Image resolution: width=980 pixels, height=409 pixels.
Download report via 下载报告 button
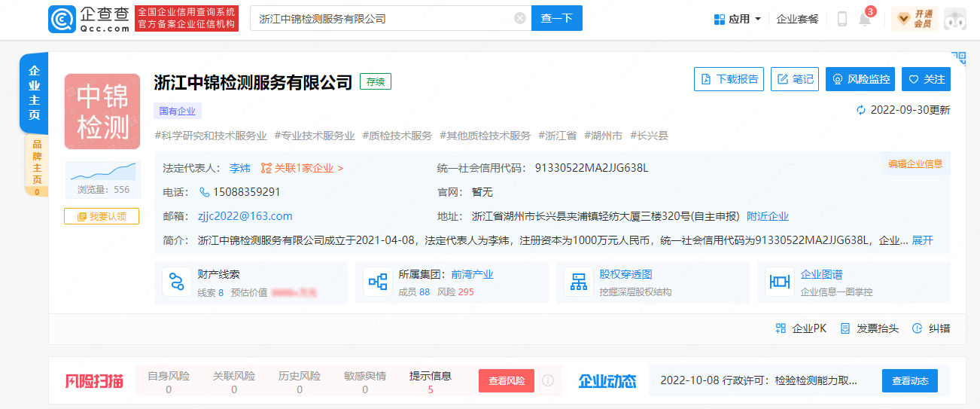pos(729,79)
